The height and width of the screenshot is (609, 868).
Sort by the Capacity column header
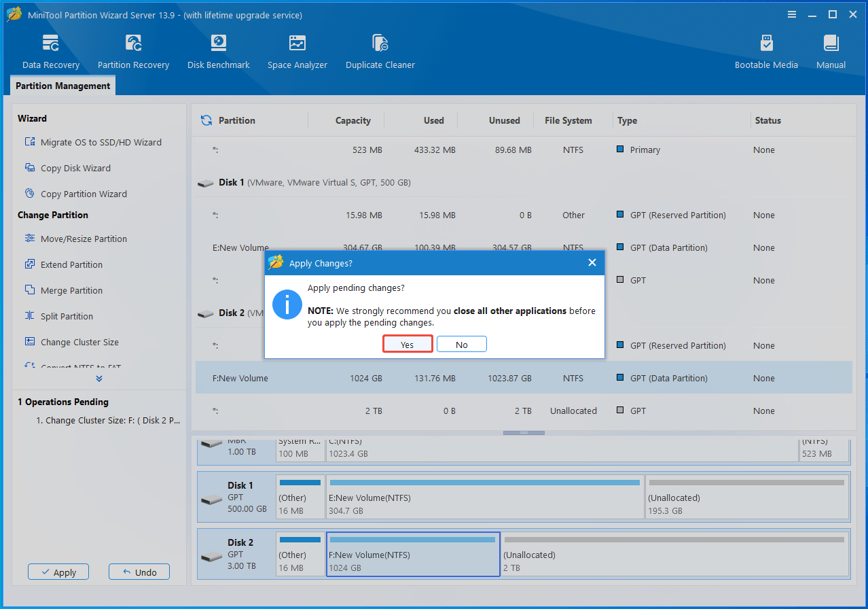pos(353,120)
